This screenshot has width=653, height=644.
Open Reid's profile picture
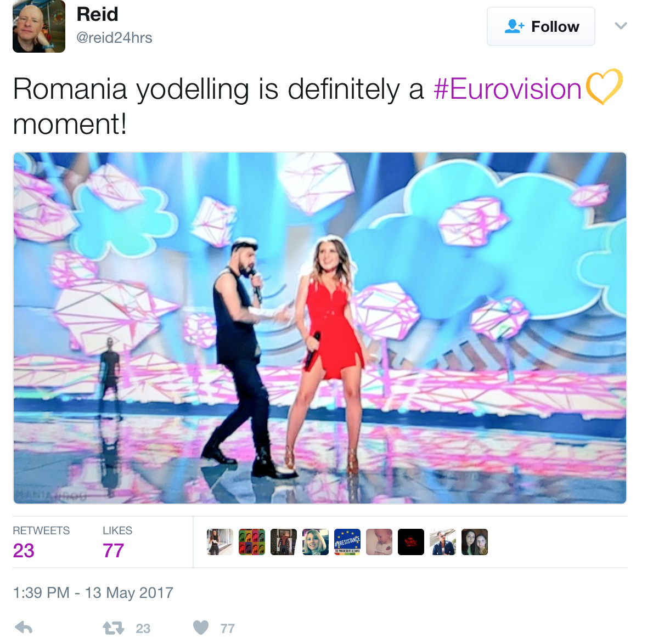39,27
